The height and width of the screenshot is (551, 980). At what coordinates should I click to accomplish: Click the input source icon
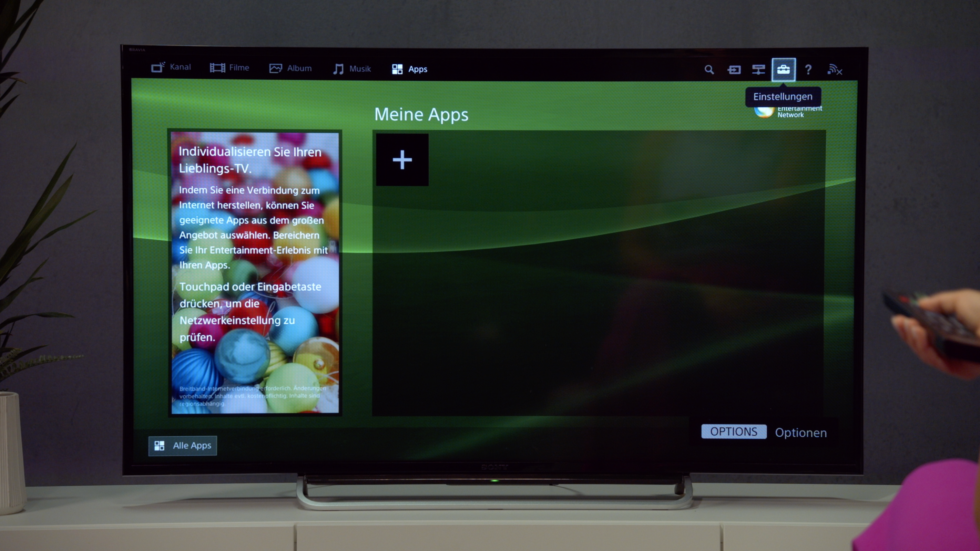(734, 69)
